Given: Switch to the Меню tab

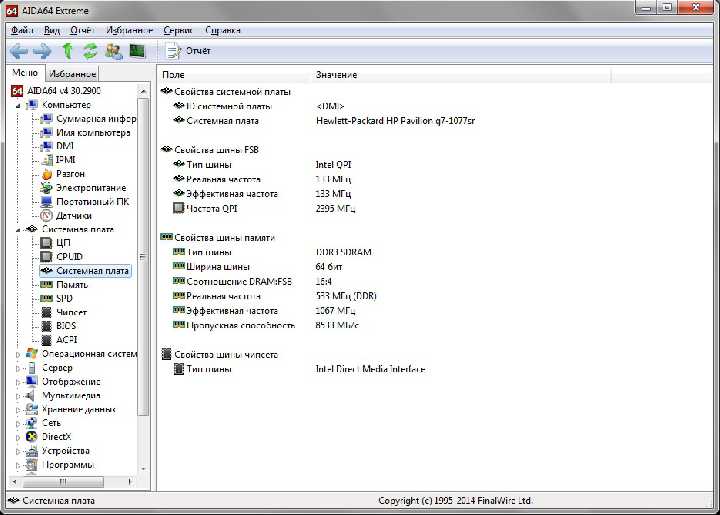Looking at the screenshot, I should (x=25, y=73).
